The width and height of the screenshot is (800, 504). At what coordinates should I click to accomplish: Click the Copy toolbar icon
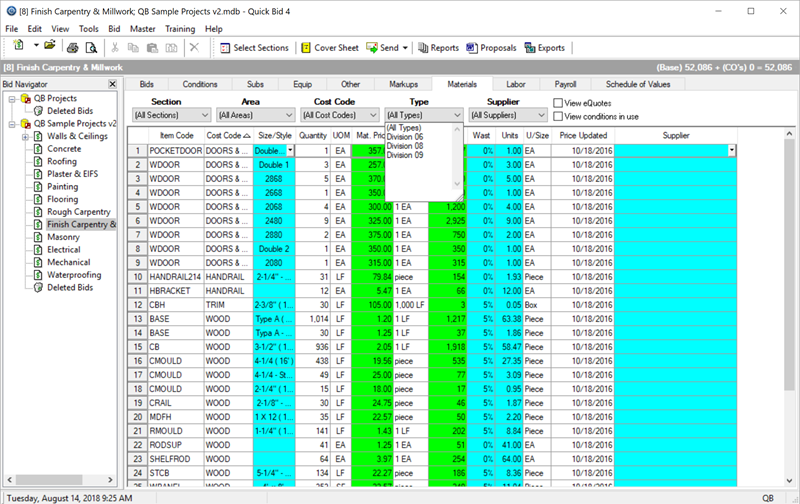(x=133, y=48)
